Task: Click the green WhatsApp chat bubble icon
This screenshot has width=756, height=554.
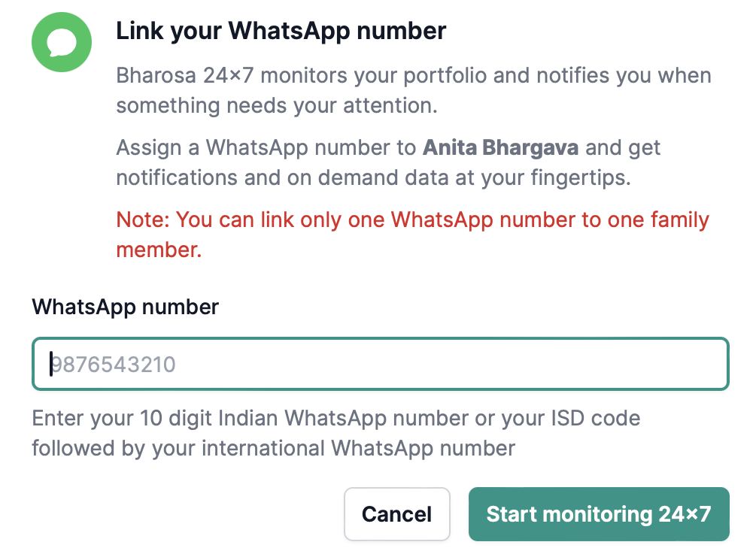Action: (62, 42)
